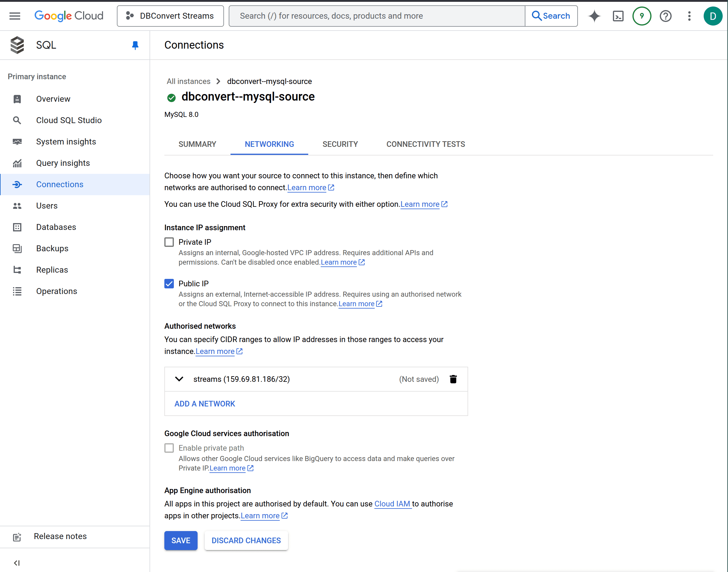728x572 pixels.
Task: Click the Release notes icon
Action: (x=17, y=537)
